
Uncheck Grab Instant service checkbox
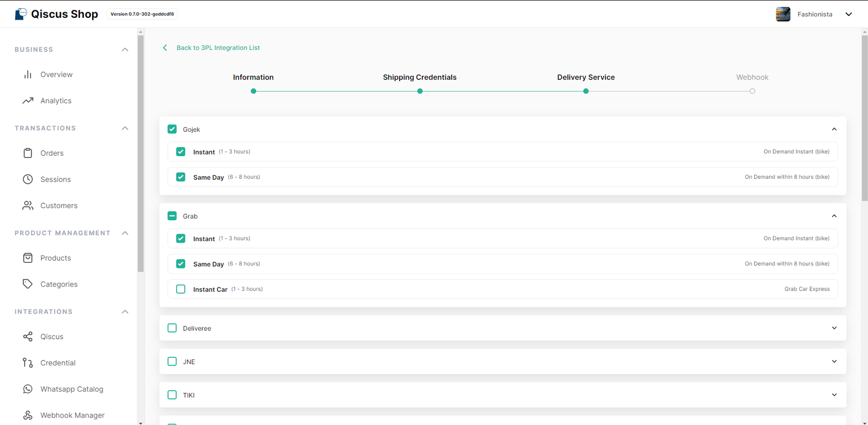click(181, 239)
